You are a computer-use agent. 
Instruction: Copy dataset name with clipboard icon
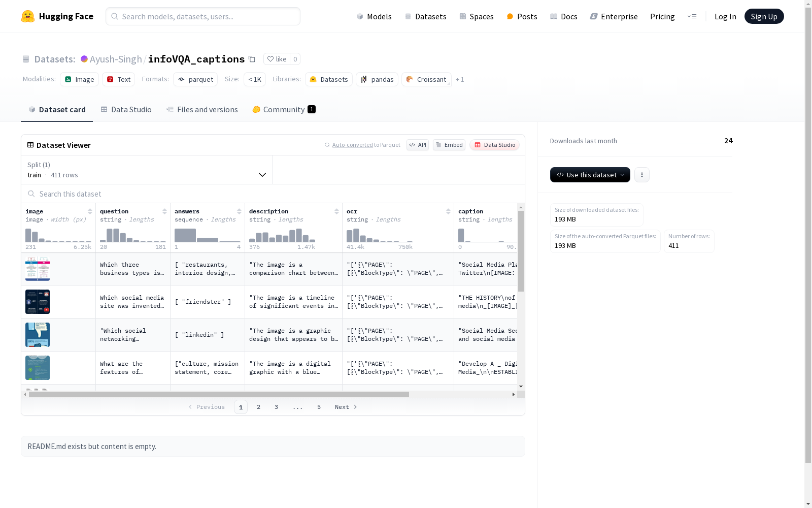click(252, 59)
